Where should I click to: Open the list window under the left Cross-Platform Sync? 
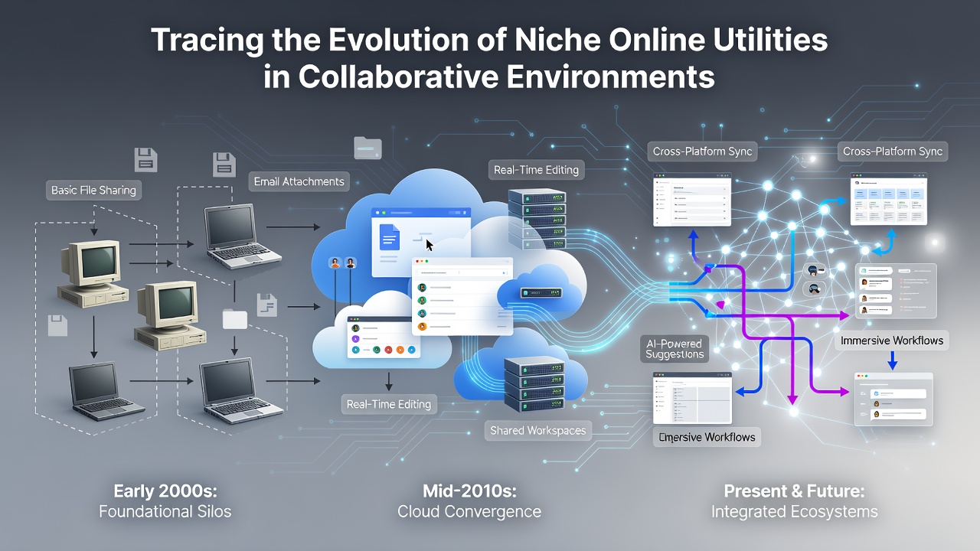click(692, 201)
